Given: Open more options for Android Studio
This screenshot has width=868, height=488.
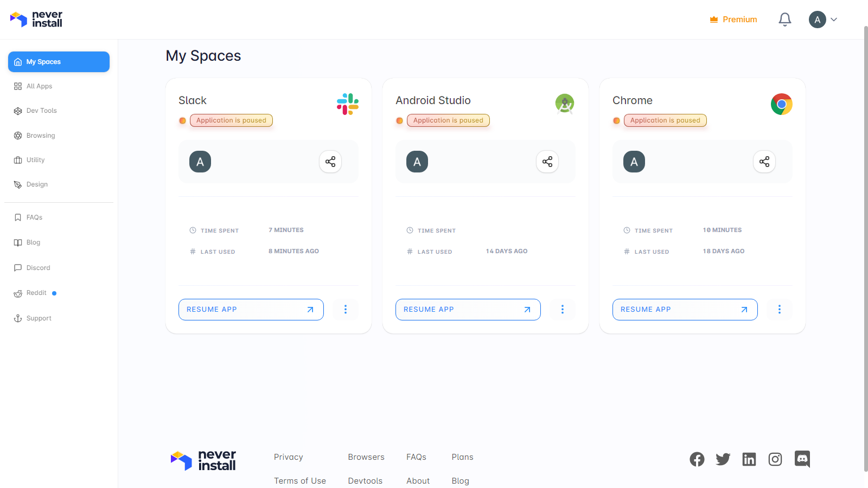Looking at the screenshot, I should tap(563, 310).
